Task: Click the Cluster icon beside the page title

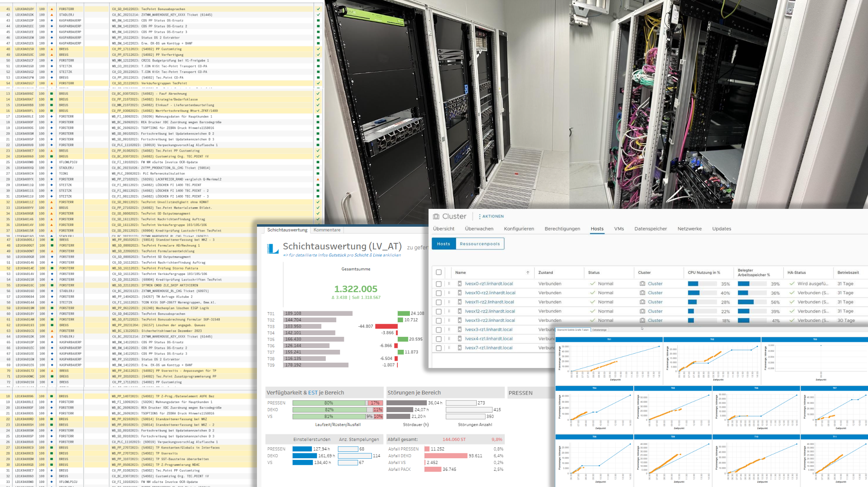Action: pos(436,216)
